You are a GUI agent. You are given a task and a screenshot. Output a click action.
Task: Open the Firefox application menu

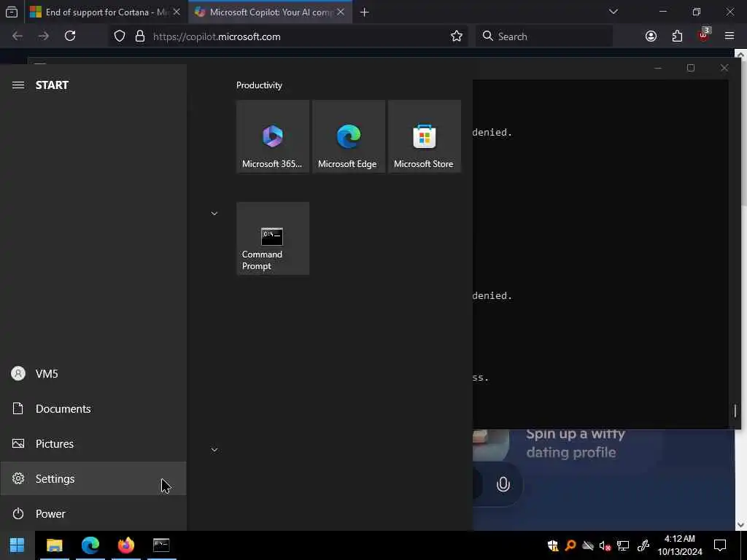pos(729,36)
